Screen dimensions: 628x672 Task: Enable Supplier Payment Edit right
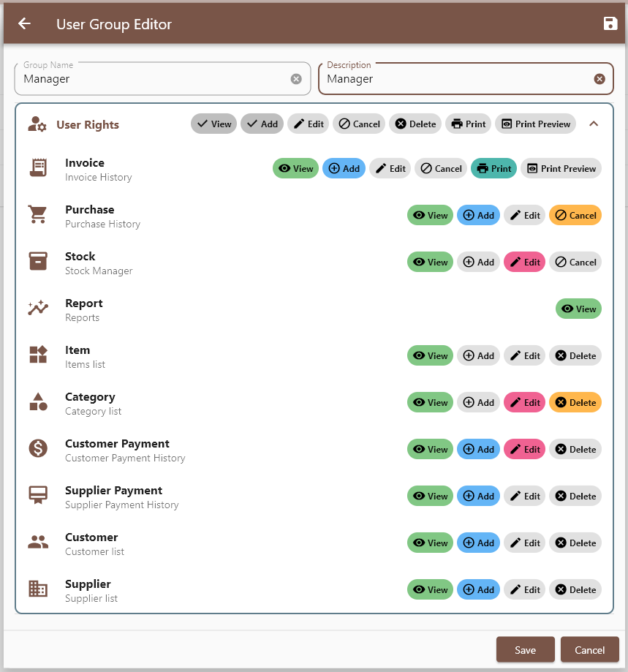point(524,496)
